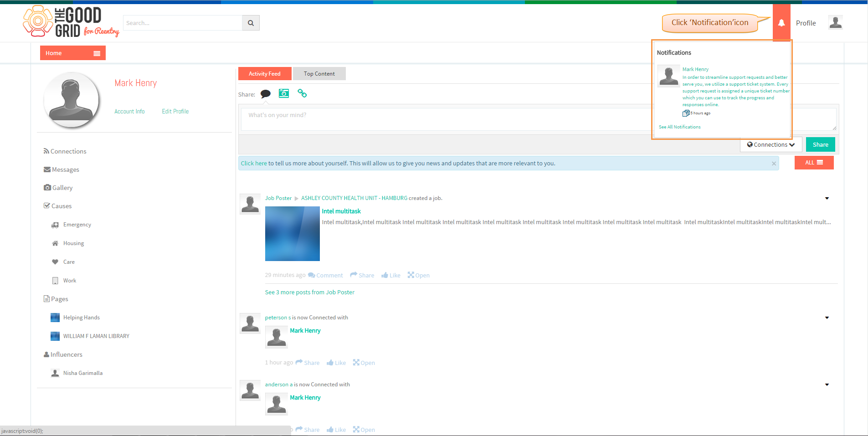The image size is (868, 436).
Task: Open Influencers in the sidebar
Action: [63, 354]
